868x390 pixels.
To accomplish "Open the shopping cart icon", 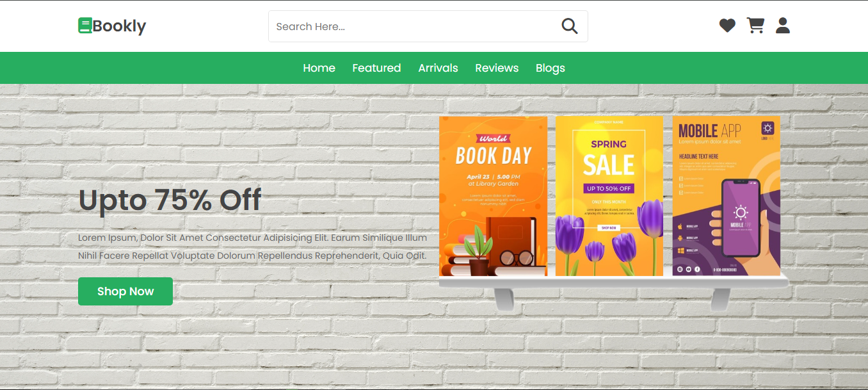I will pos(755,26).
